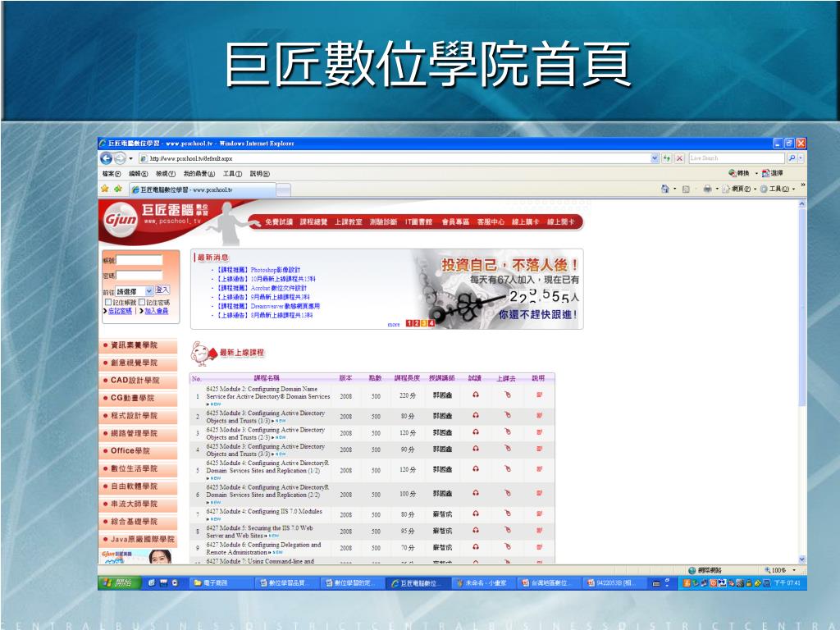Viewport: 840px width, 630px height.
Task: Open the 100% zoom level dropdown in the status bar
Action: pos(794,570)
